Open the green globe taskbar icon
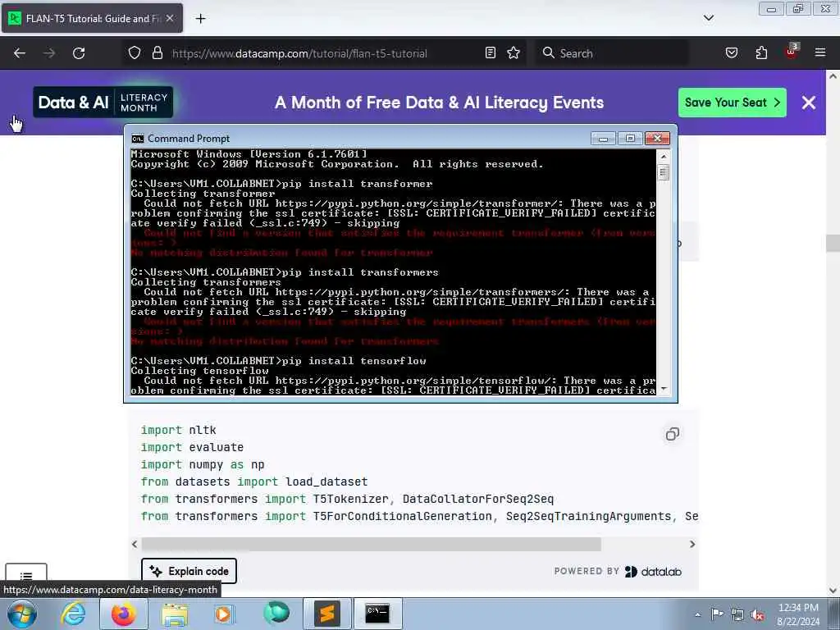Image resolution: width=840 pixels, height=630 pixels. (276, 613)
